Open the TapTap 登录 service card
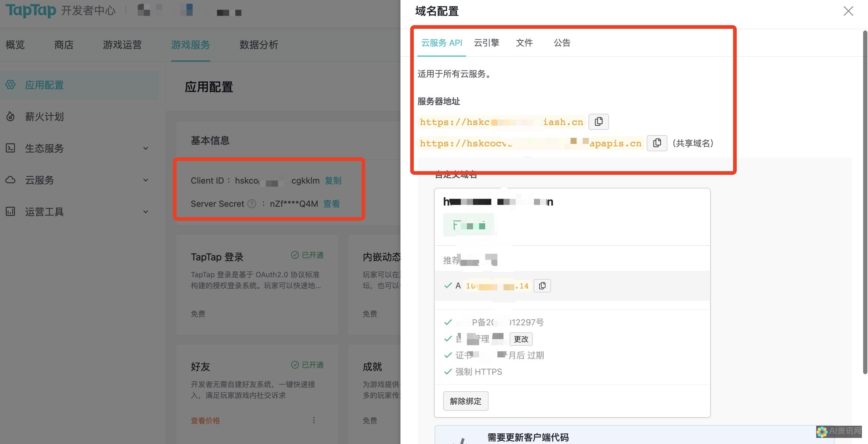868x444 pixels. pyautogui.click(x=257, y=285)
